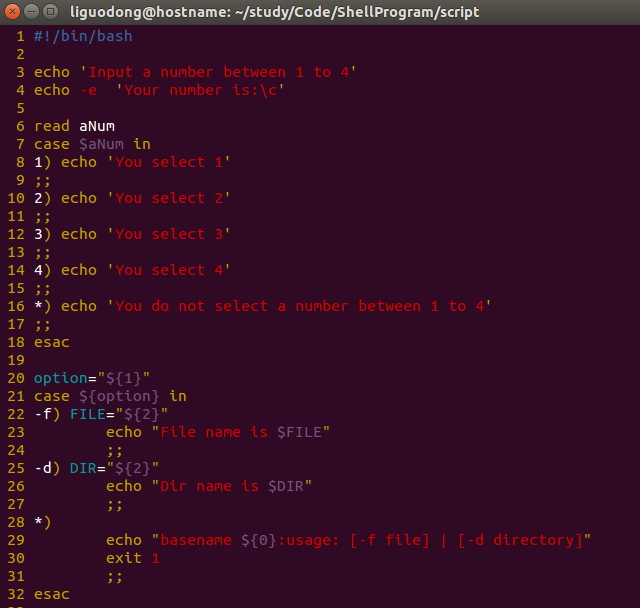Click the 'DIR' variable assignment on line 25
The height and width of the screenshot is (608, 640).
83,468
